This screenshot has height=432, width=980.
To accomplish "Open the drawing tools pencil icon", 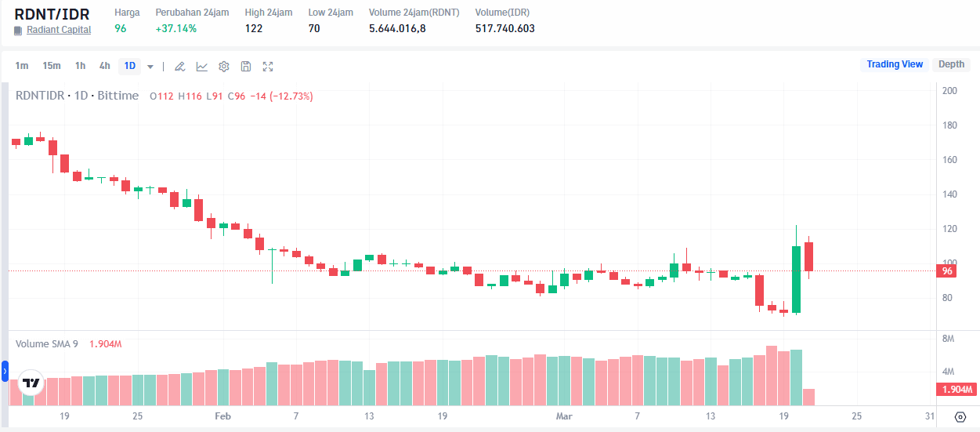I will pos(179,67).
